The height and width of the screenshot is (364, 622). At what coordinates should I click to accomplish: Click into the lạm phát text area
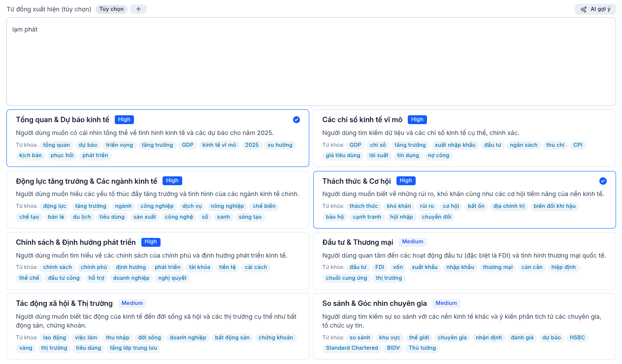(310, 62)
